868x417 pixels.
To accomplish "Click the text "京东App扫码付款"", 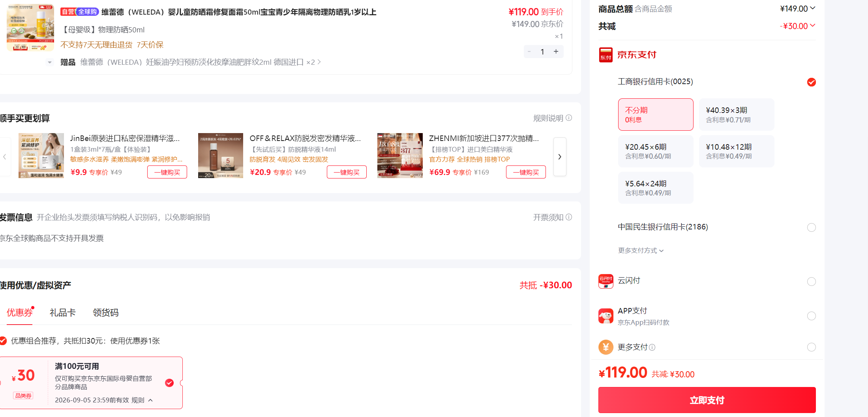I will 643,323.
